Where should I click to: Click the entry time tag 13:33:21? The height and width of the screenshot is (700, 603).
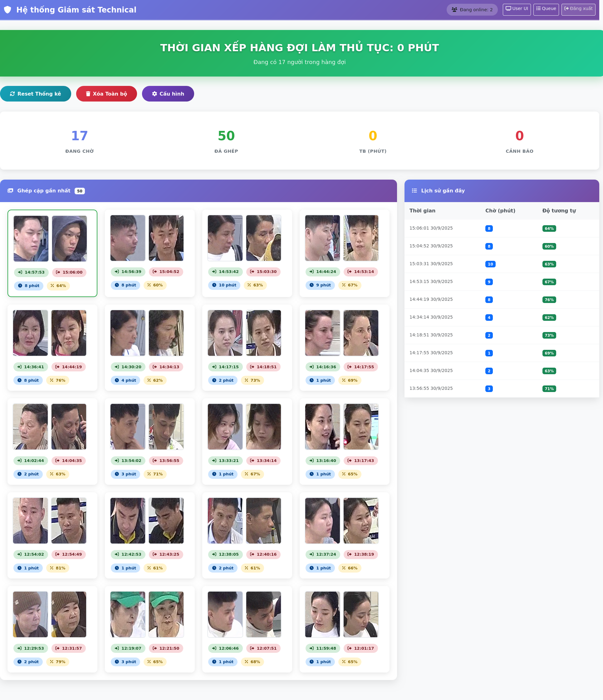pos(226,461)
